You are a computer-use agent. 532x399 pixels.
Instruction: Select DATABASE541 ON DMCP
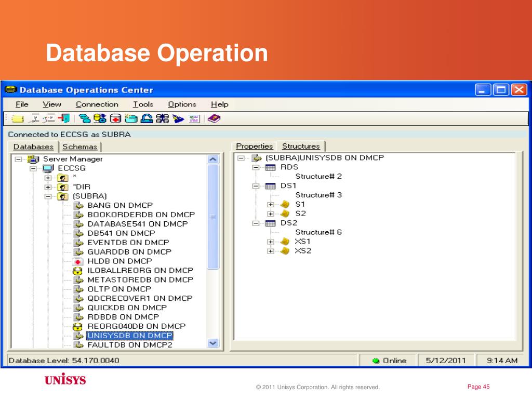[137, 224]
